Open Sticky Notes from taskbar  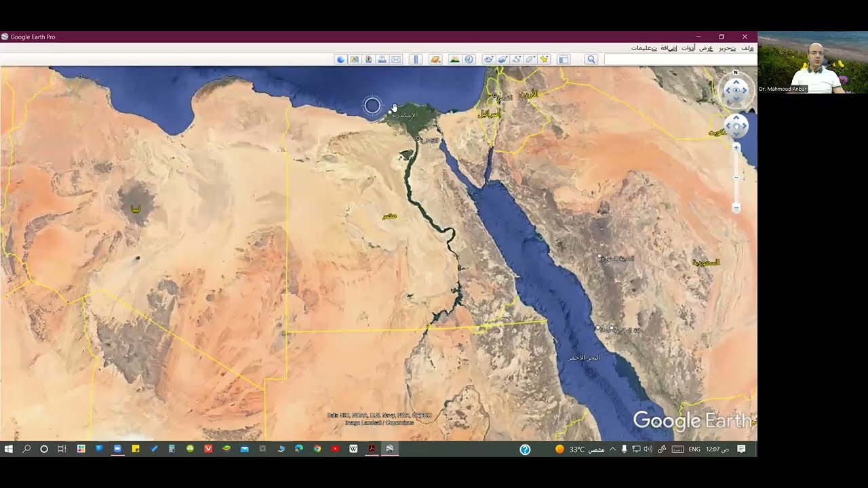(136, 449)
